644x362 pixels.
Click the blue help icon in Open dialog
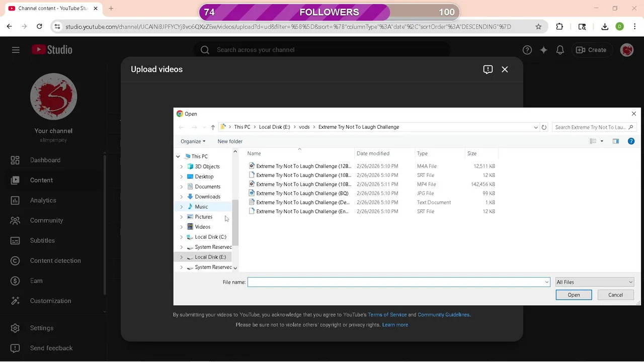tap(631, 141)
